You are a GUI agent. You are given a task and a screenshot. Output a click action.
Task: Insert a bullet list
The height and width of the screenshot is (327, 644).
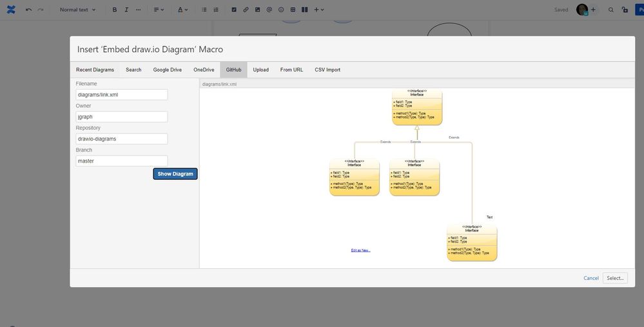click(204, 10)
